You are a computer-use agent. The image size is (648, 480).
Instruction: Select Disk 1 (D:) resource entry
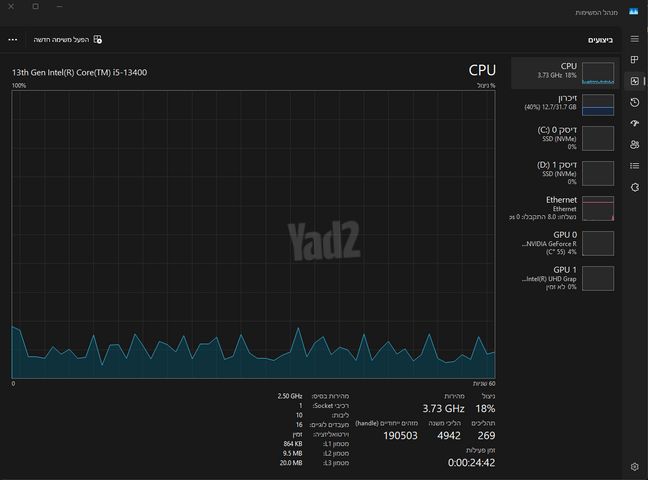click(565, 173)
